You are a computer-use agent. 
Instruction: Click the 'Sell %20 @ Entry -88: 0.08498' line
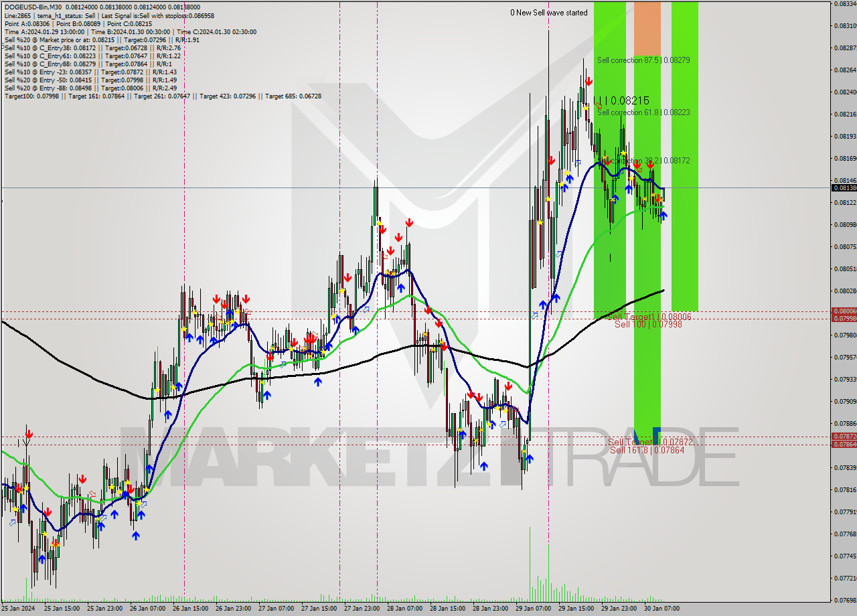pos(90,88)
